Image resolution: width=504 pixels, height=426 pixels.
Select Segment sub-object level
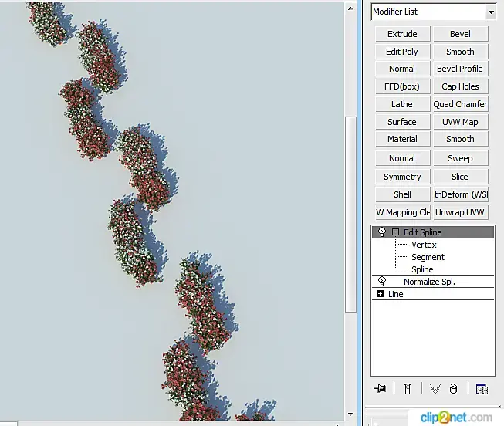[428, 257]
